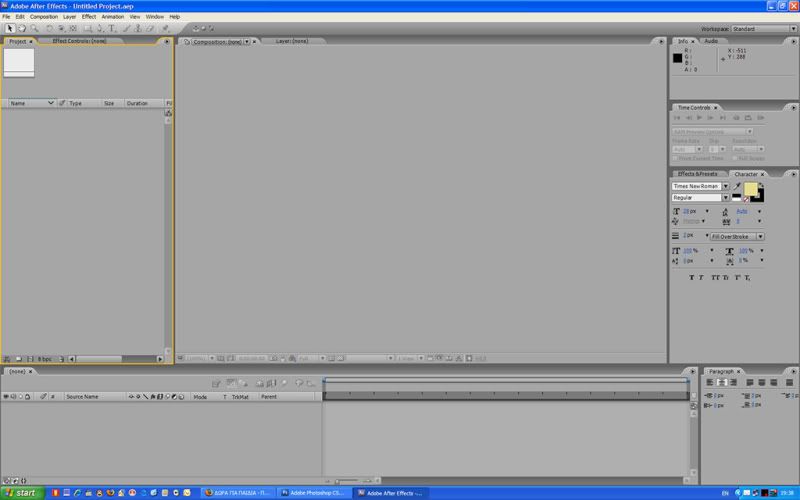800x500 pixels.
Task: Select the Horizontal Type tool
Action: pos(112,29)
